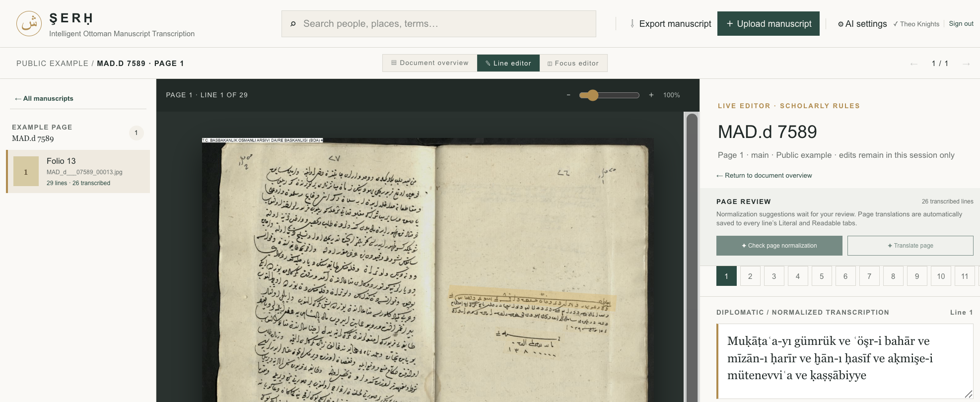Click Translate page button
The image size is (980, 402).
[x=910, y=246]
